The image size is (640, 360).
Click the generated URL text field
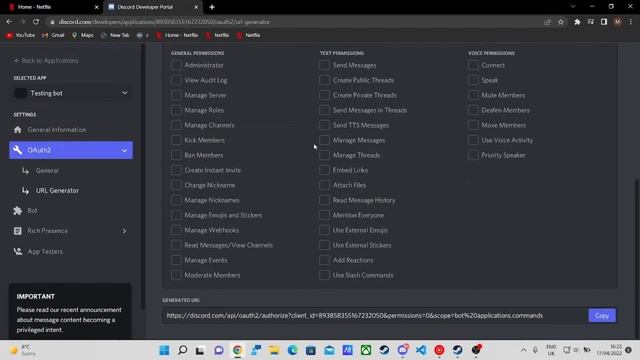(374, 316)
